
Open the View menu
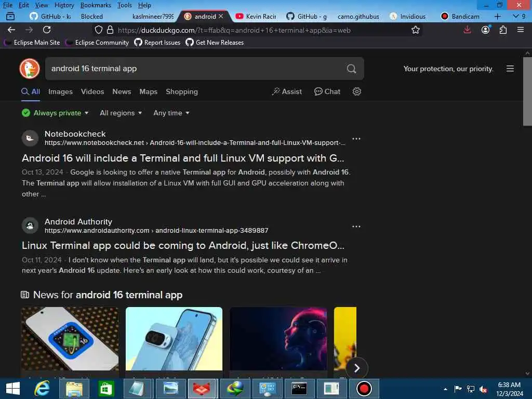(42, 5)
